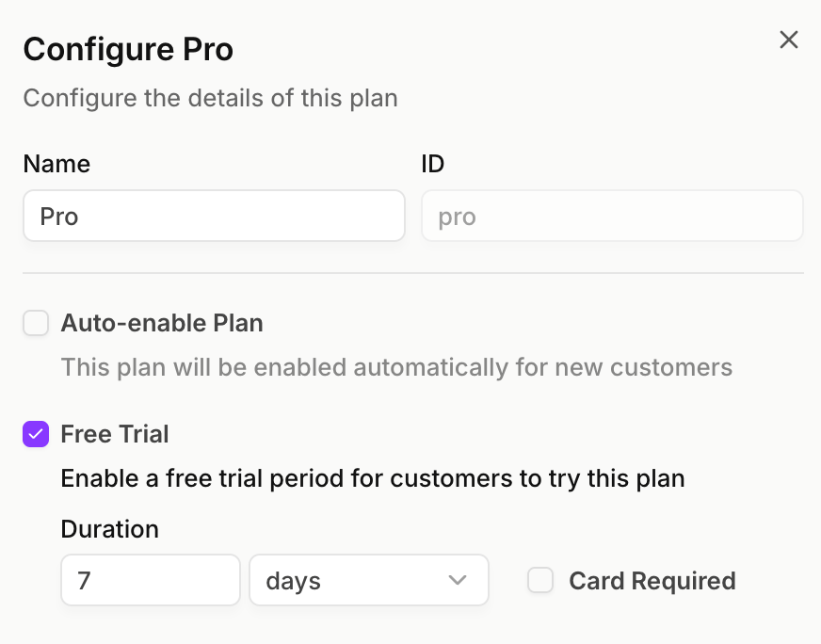Click the Name input field containing Pro
This screenshot has width=821, height=644.
click(x=214, y=216)
